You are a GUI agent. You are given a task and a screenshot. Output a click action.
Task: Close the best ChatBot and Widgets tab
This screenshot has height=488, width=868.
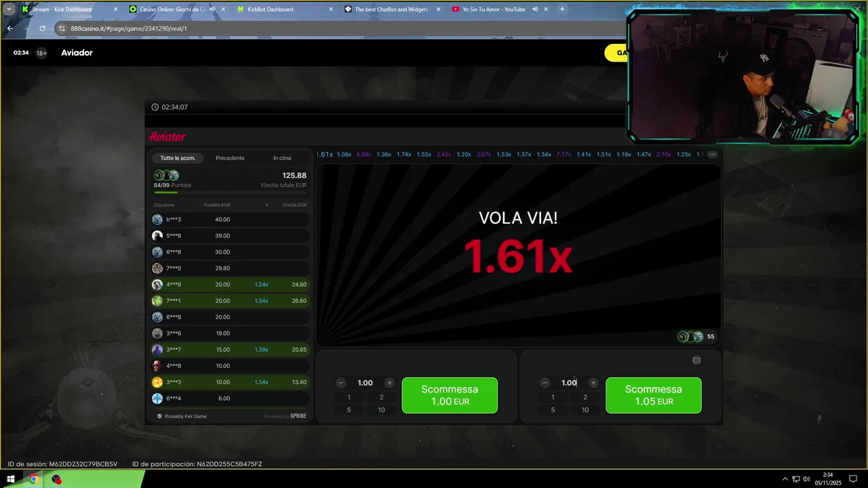pos(438,9)
